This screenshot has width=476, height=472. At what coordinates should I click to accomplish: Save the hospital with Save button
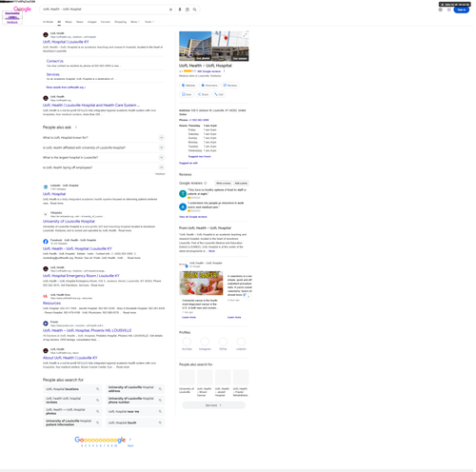coord(187,94)
